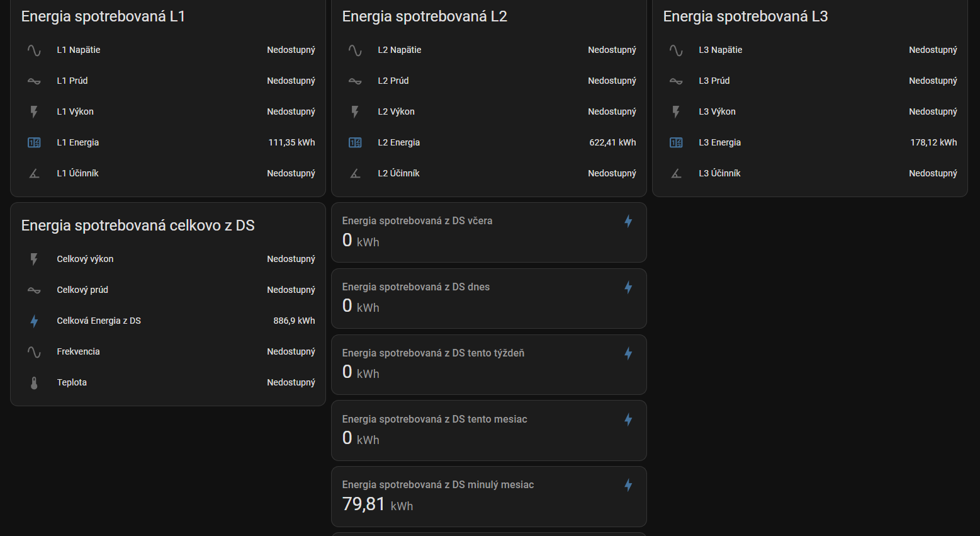Open the Energia spotrebovaná z DS dnes card

(488, 299)
